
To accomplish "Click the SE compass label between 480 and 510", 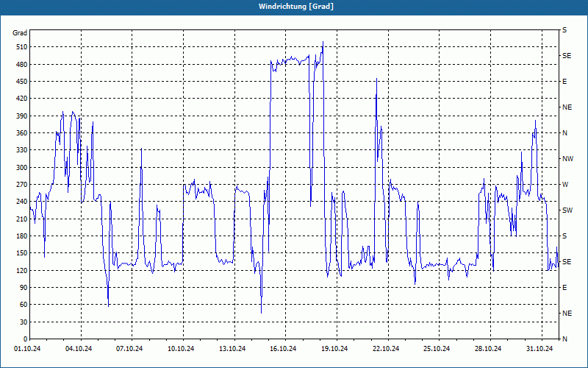I will [567, 56].
